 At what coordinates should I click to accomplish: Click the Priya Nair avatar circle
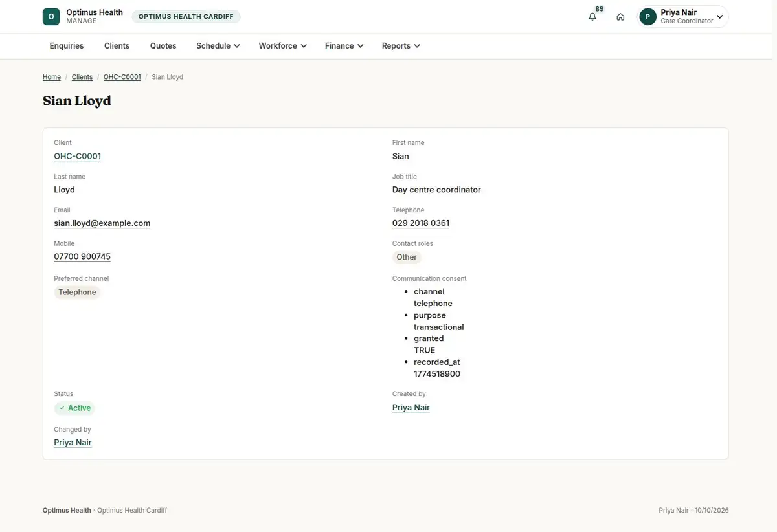click(x=647, y=17)
